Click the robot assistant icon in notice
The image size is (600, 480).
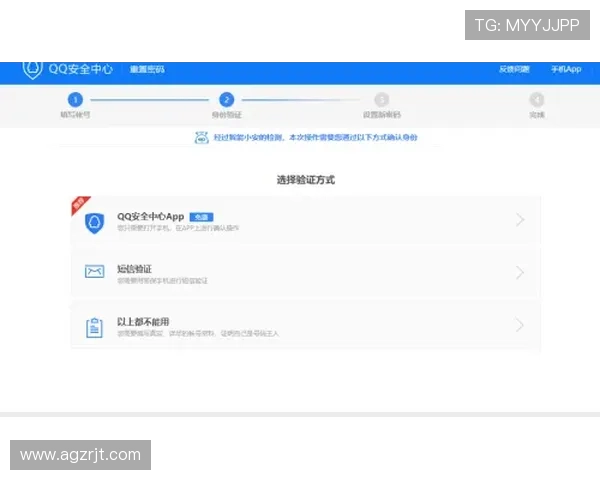202,137
